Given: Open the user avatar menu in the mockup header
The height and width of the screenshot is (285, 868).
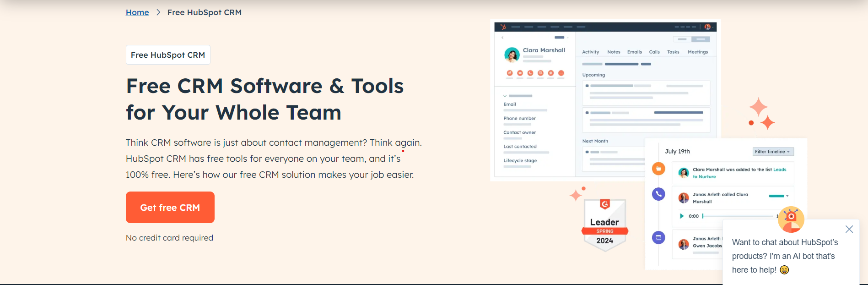Looking at the screenshot, I should pos(707,27).
